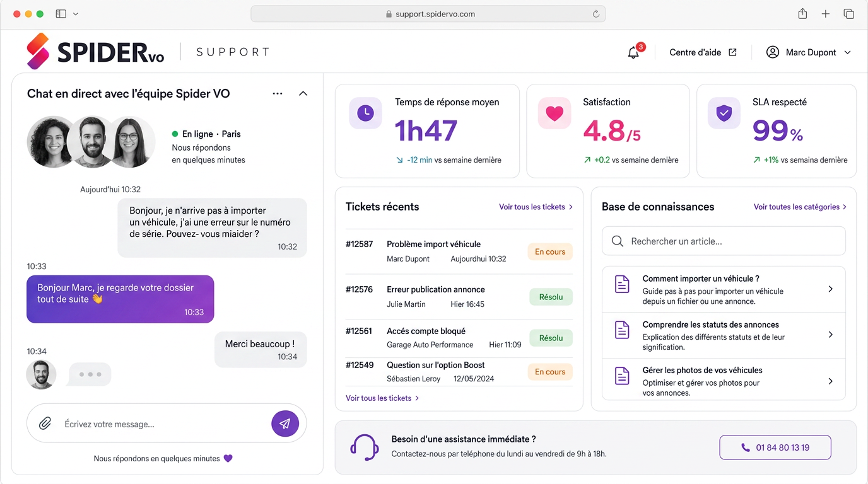868x484 pixels.
Task: Click Voir tous les tickets below the ticket list
Action: [382, 398]
